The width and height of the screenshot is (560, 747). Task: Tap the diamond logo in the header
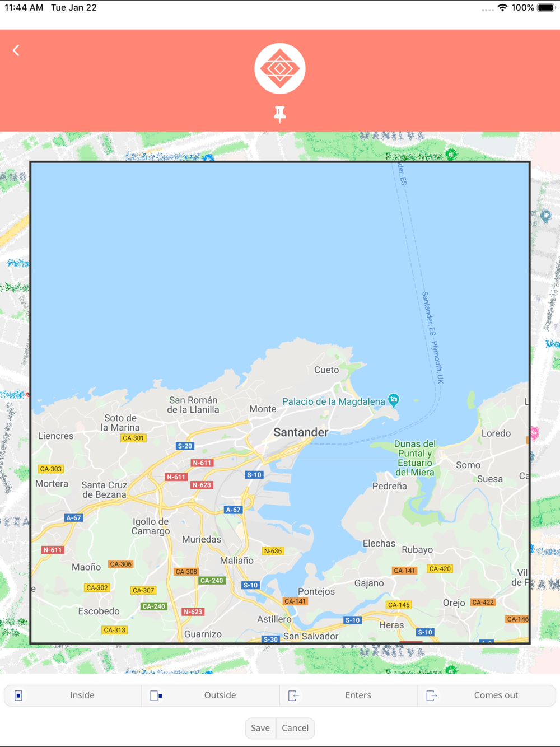point(280,68)
